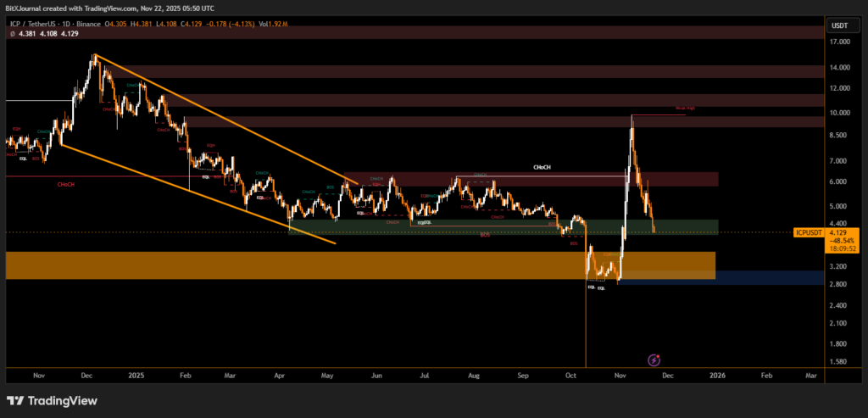Click the large red CHoCH label at left

(64, 184)
